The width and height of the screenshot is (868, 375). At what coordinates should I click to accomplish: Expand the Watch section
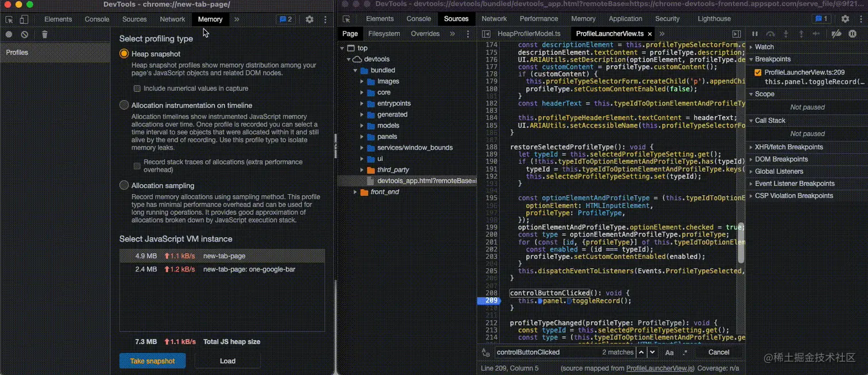[750, 47]
